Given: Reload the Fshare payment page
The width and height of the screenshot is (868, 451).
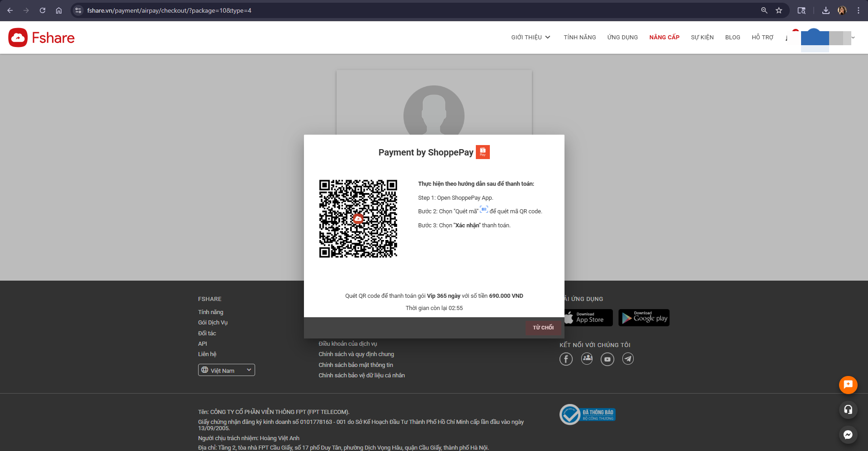Looking at the screenshot, I should [43, 10].
